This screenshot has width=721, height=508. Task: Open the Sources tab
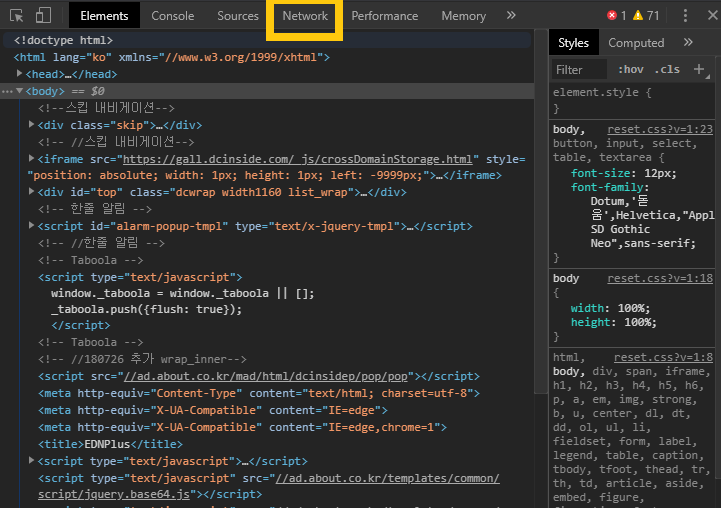pyautogui.click(x=238, y=16)
